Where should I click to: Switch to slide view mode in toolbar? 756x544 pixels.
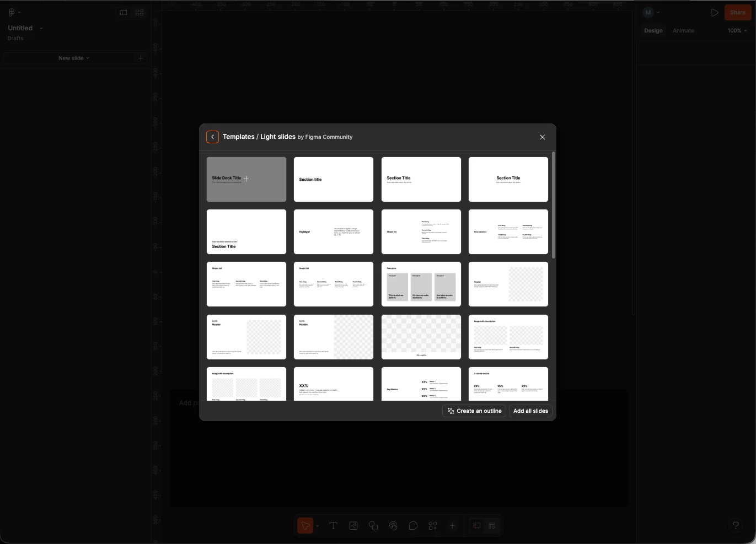pyautogui.click(x=477, y=526)
